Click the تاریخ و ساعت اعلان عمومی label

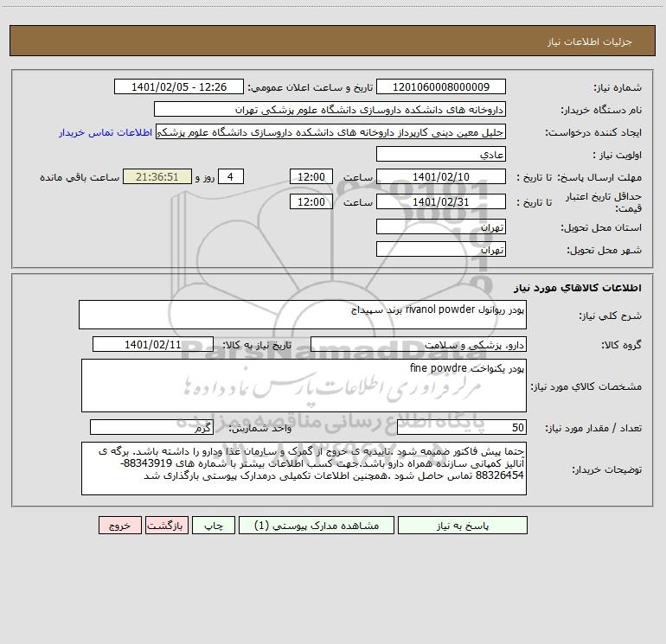click(311, 87)
